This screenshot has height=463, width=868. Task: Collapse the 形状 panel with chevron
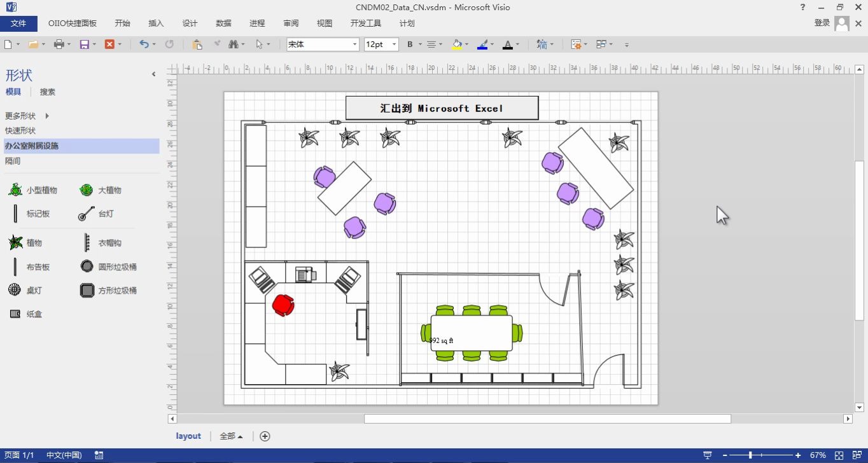pyautogui.click(x=153, y=74)
